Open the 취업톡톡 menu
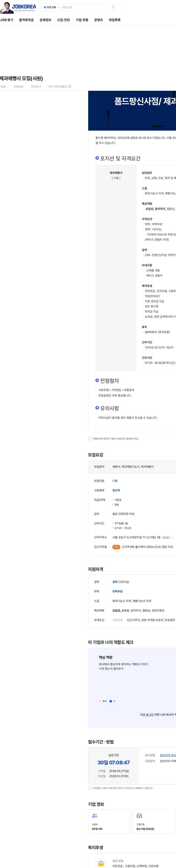176x868 pixels. 114,20
